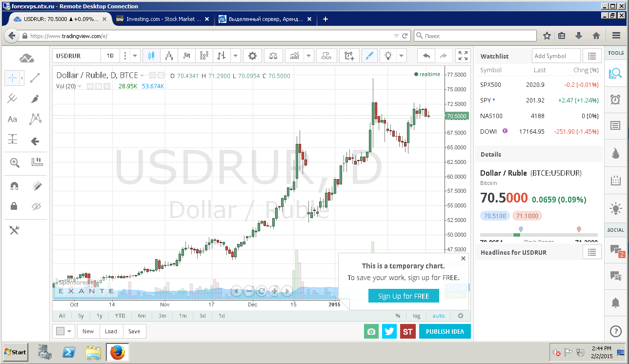Viewport: 629px width, 364px height.
Task: Click the Compare symbols scales icon
Action: tap(273, 56)
